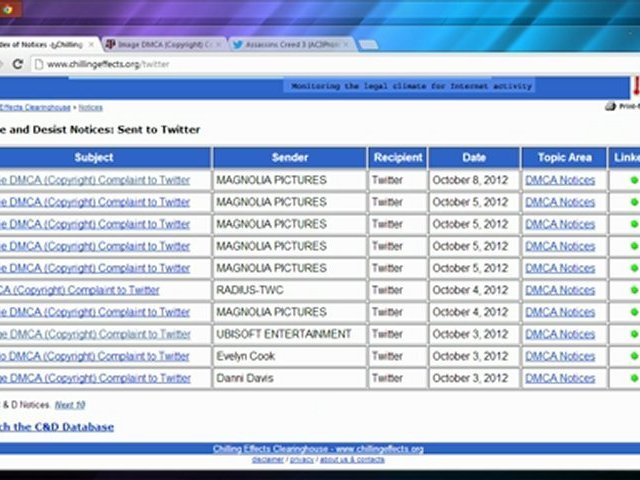Viewport: 640px width, 480px height.
Task: Open the Notices breadcrumb link
Action: click(x=90, y=106)
